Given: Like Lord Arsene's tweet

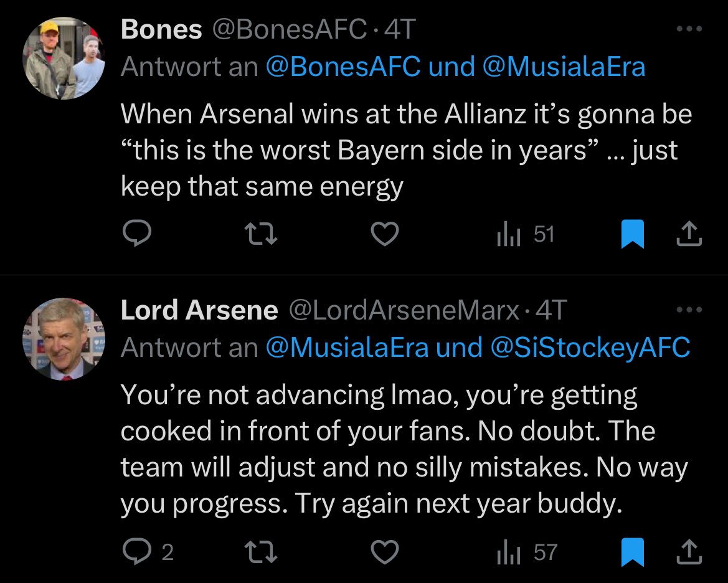Looking at the screenshot, I should [x=384, y=552].
